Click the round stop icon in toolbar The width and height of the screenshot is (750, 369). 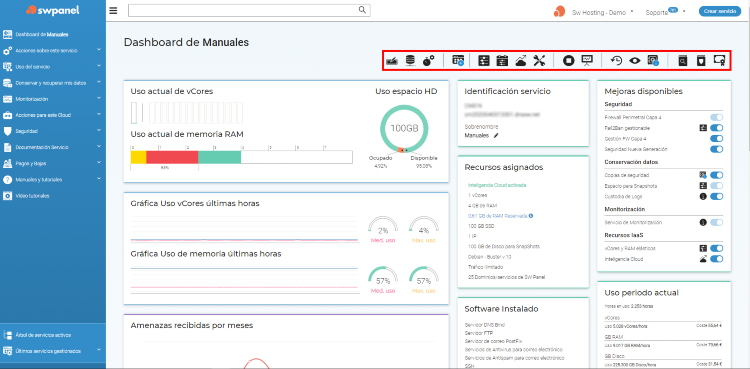(568, 60)
